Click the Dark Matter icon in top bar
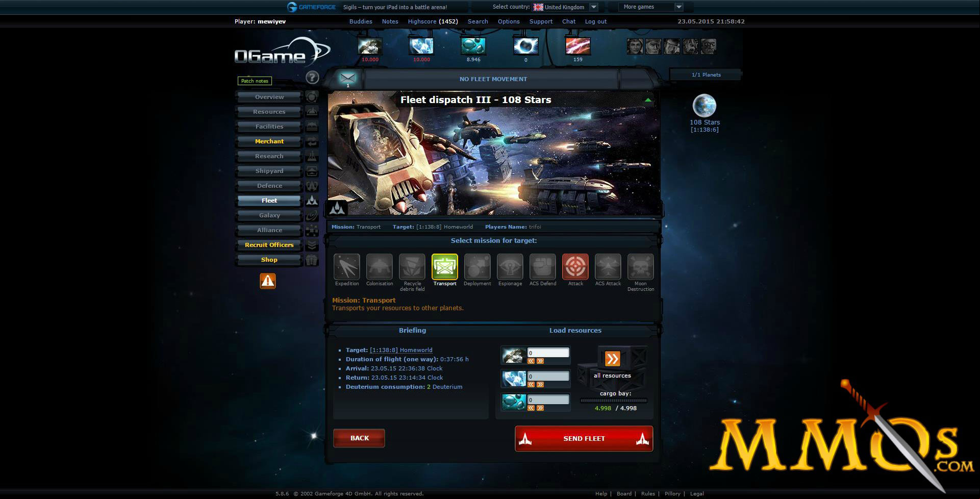This screenshot has height=499, width=980. tap(526, 46)
